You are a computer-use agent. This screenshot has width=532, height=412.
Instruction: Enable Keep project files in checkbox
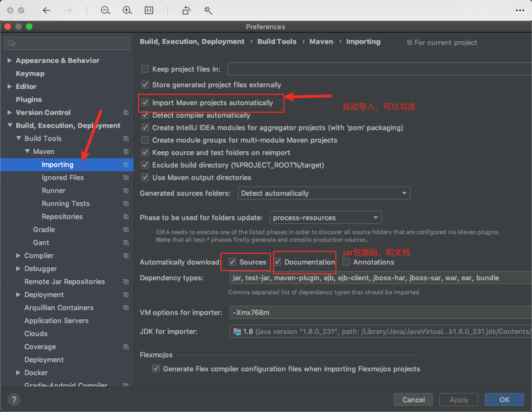(145, 69)
